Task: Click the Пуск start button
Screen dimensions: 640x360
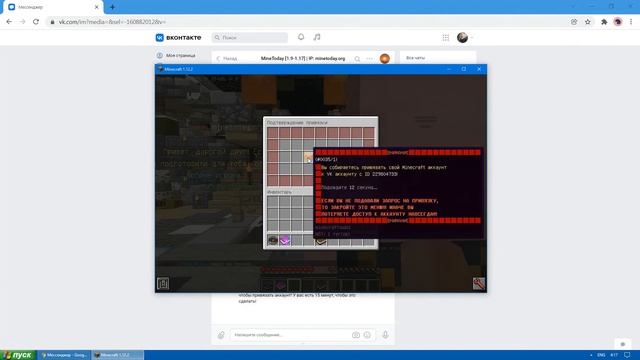Action: (18, 355)
